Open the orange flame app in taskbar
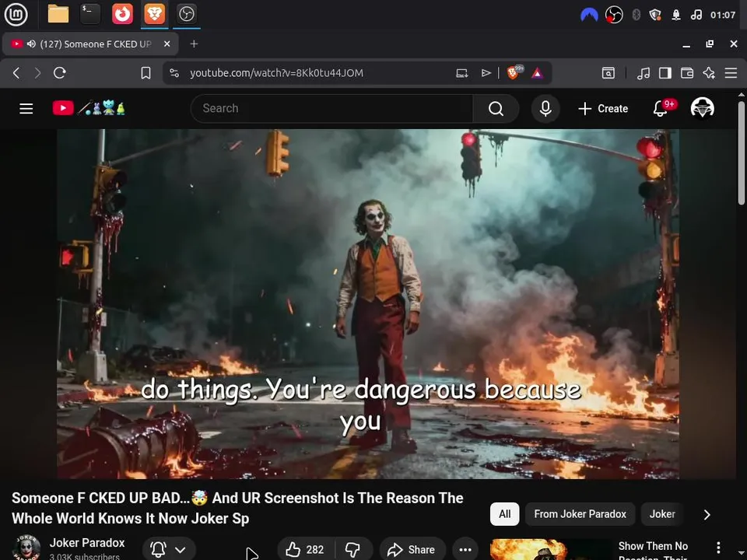Image resolution: width=747 pixels, height=560 pixels. click(x=122, y=14)
